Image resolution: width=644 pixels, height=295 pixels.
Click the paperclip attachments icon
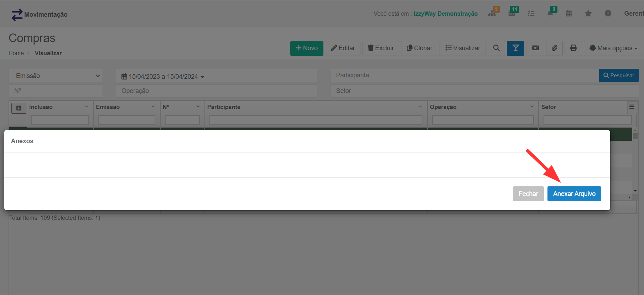[554, 48]
